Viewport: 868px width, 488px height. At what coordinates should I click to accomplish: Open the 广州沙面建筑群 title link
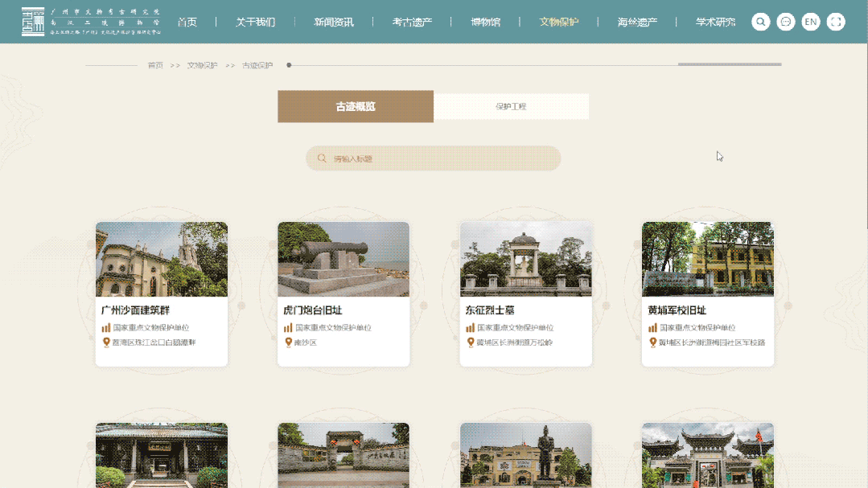[136, 310]
